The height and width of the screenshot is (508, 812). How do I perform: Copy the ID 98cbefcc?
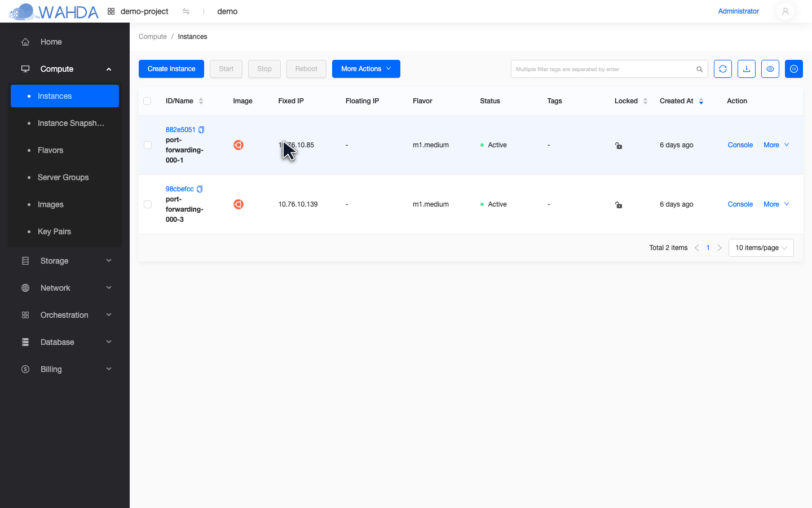(200, 189)
